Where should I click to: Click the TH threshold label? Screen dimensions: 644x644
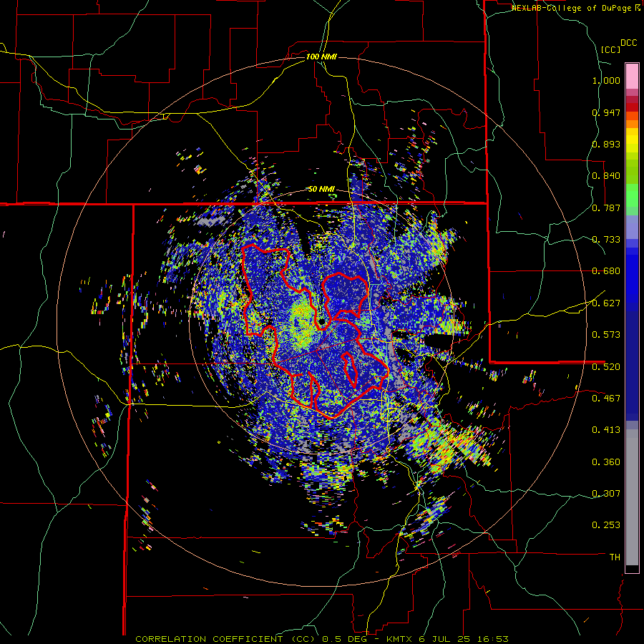(x=615, y=557)
